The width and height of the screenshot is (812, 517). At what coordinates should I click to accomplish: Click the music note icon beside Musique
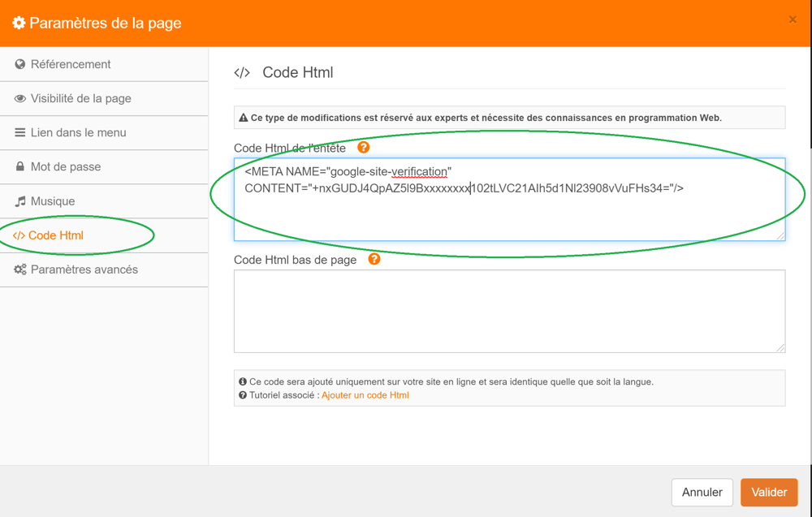(x=20, y=201)
